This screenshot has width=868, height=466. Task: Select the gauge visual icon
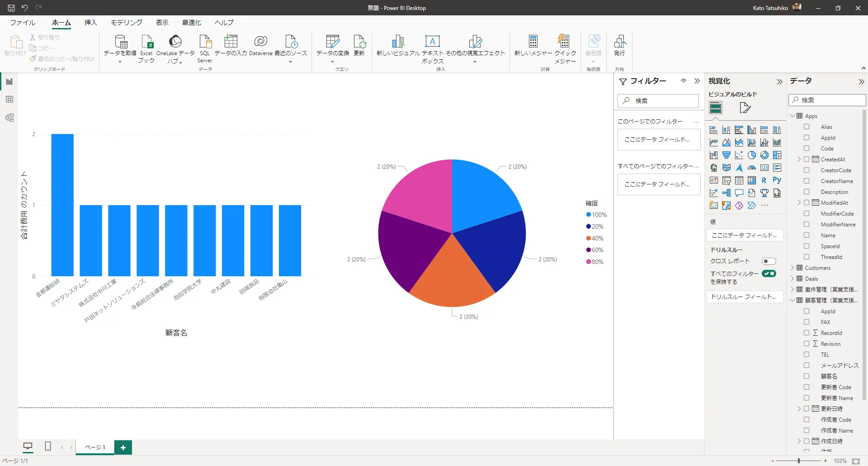(752, 168)
